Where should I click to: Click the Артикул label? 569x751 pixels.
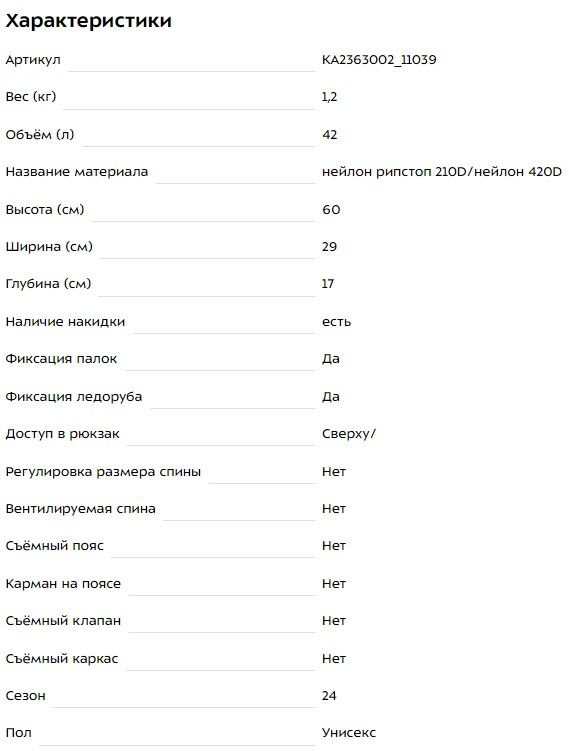pos(33,60)
